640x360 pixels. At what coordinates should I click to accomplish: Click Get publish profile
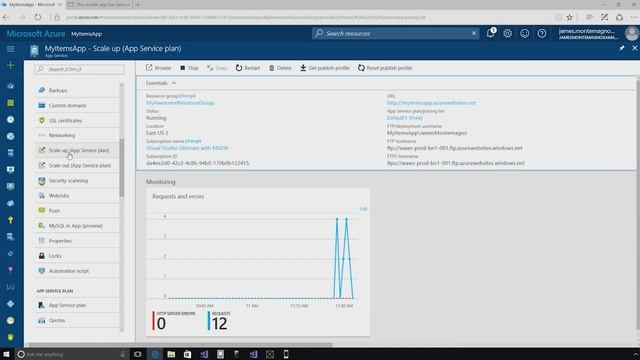pyautogui.click(x=325, y=68)
